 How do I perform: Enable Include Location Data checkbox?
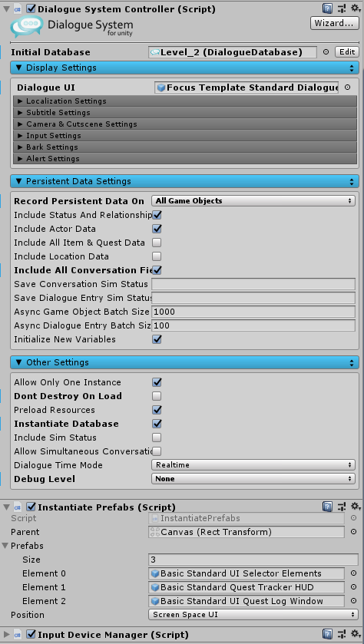157,256
